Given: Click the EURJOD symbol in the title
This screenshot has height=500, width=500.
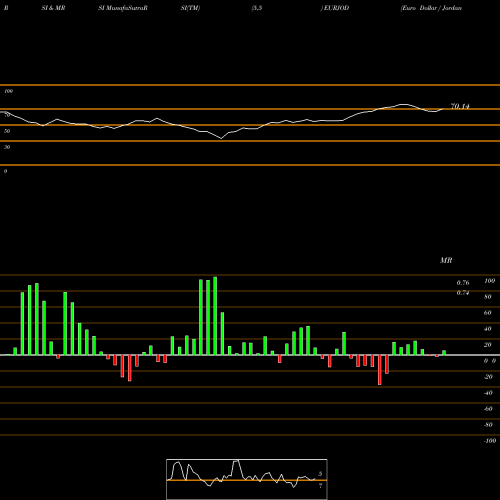Looking at the screenshot, I should [336, 8].
